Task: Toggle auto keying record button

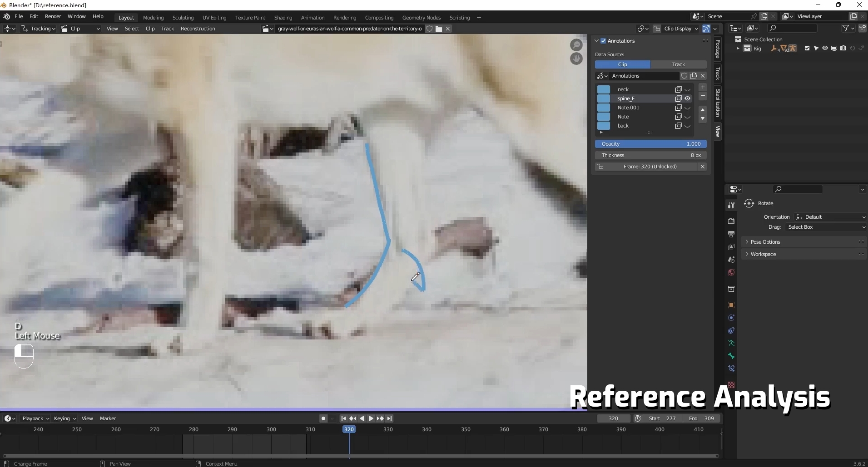Action: 323,418
